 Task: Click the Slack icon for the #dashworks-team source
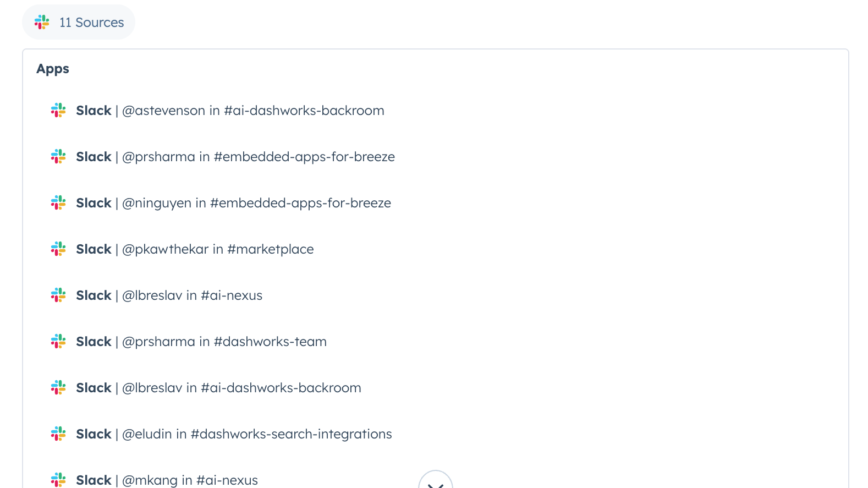coord(58,342)
